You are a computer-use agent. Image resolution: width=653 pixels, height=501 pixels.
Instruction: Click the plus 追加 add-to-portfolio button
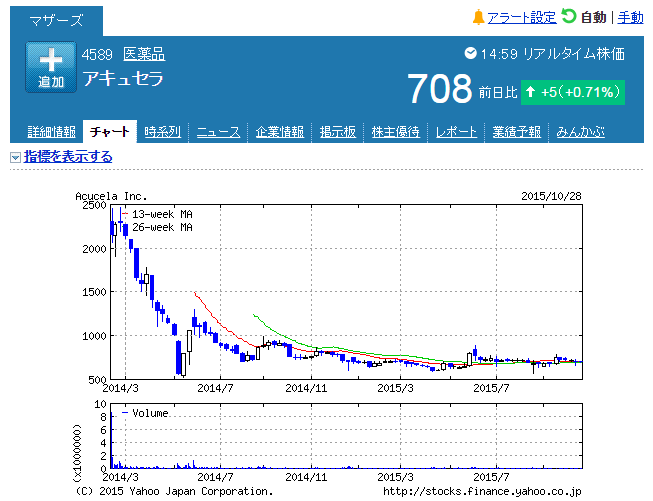coord(51,67)
